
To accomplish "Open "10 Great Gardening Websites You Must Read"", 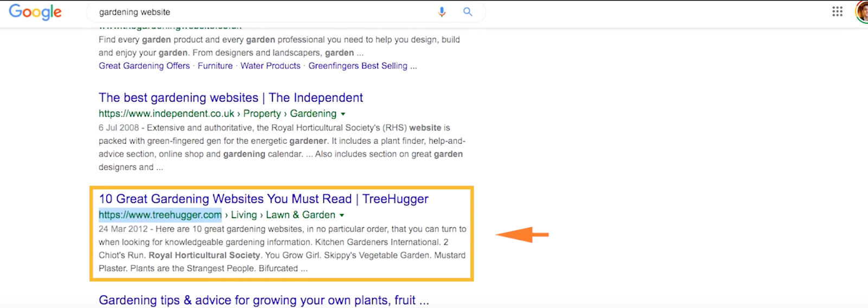I will (x=264, y=199).
